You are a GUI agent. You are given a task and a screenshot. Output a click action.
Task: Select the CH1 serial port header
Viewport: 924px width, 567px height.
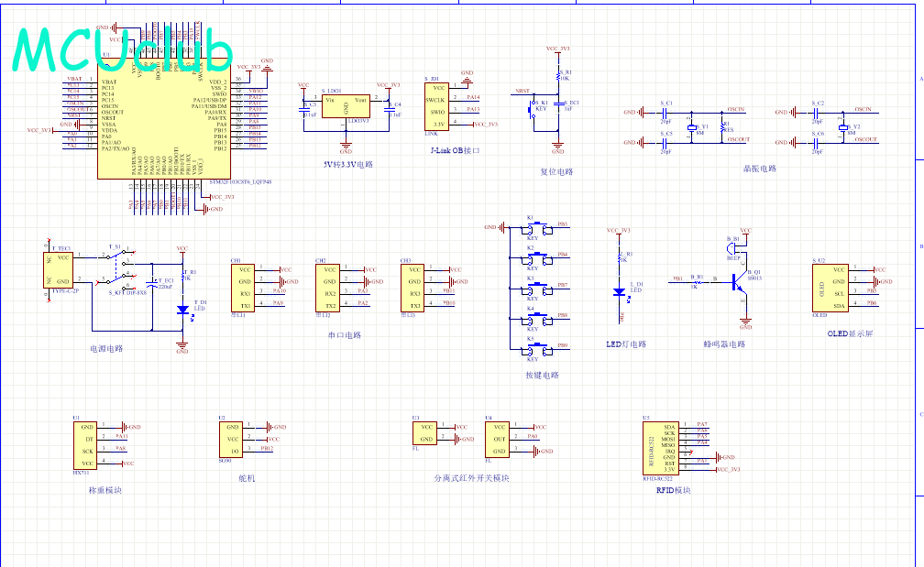[243, 288]
